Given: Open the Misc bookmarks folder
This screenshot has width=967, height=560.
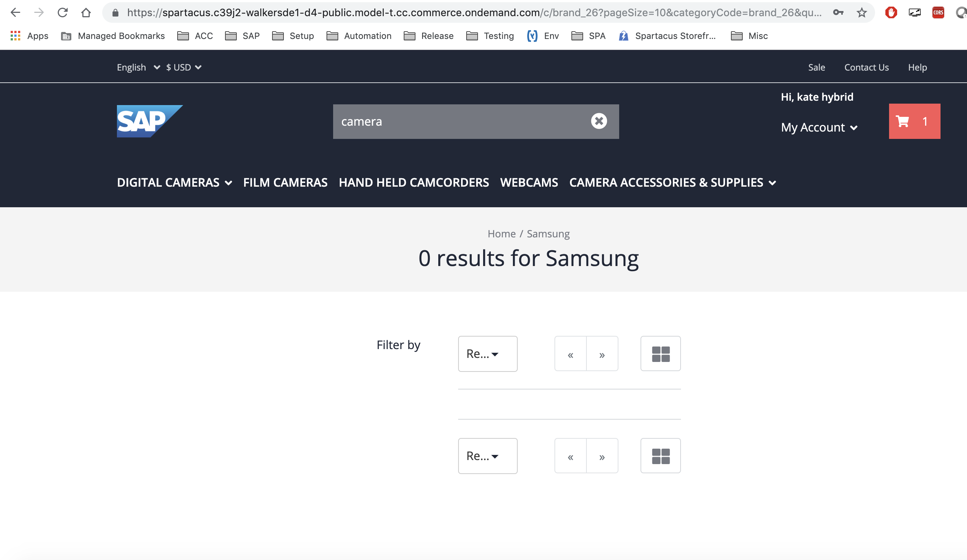Looking at the screenshot, I should tap(749, 36).
